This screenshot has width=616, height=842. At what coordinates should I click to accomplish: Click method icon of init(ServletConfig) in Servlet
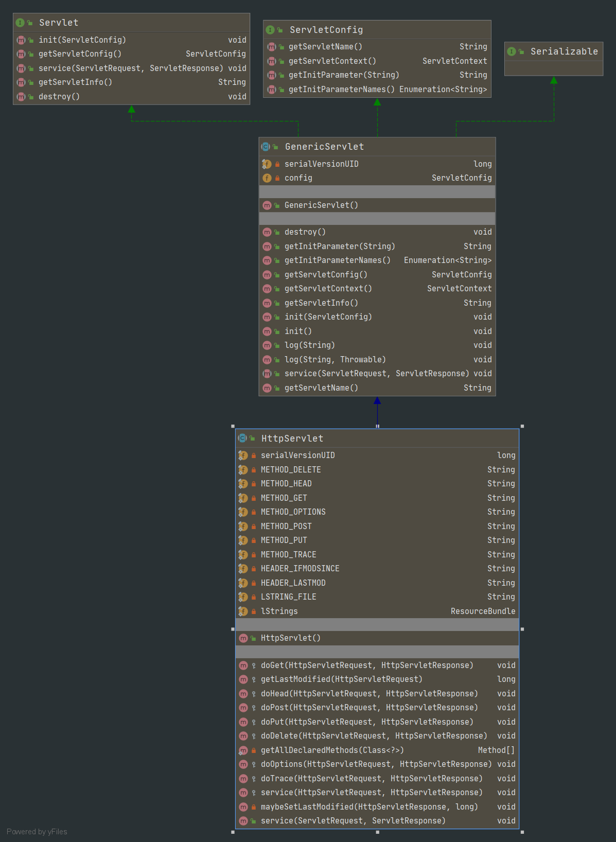(x=21, y=40)
